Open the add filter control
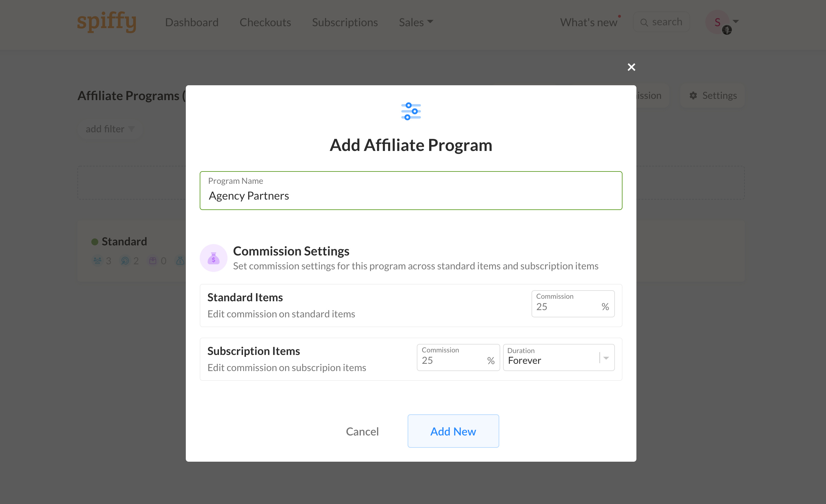The height and width of the screenshot is (504, 826). click(110, 129)
